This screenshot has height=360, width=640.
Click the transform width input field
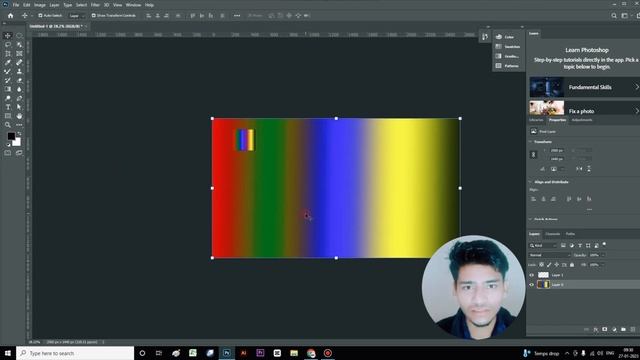tap(557, 151)
